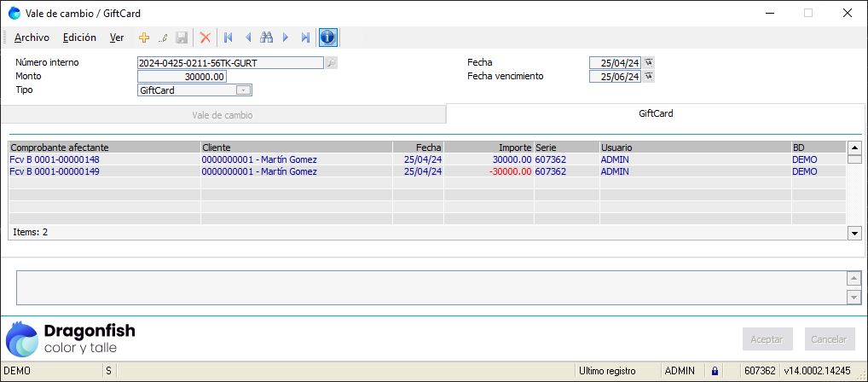Click the Serie column header

(x=567, y=148)
